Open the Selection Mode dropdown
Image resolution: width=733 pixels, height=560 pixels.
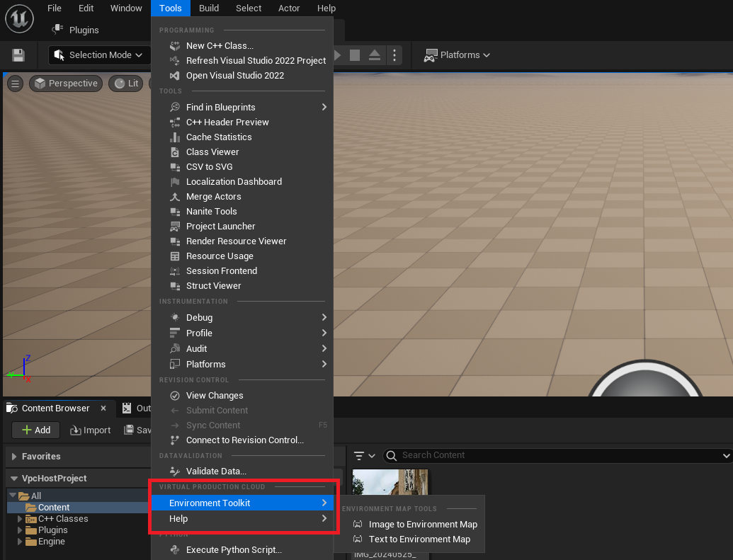(100, 55)
